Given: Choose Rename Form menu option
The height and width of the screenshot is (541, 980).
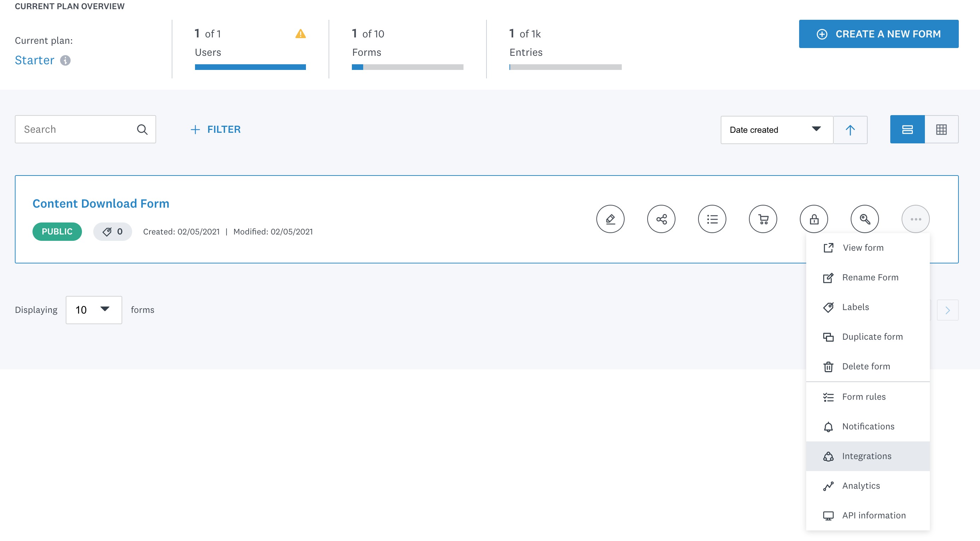Looking at the screenshot, I should point(868,278).
